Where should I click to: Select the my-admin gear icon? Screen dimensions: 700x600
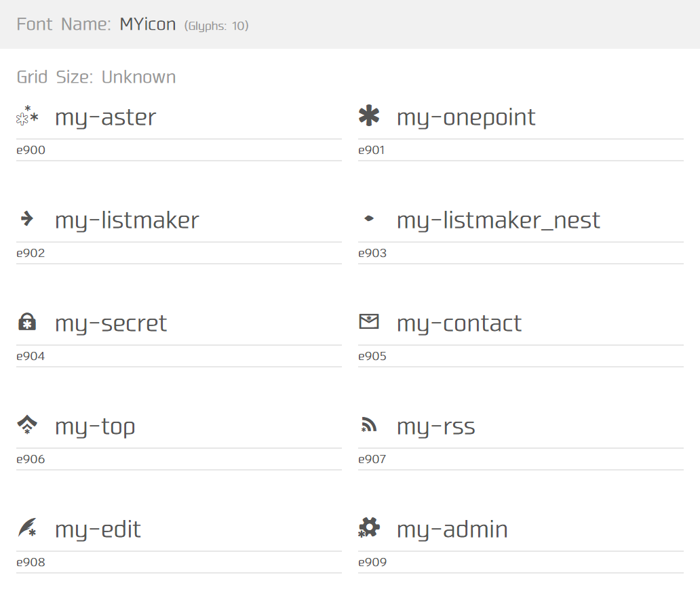[x=369, y=527]
